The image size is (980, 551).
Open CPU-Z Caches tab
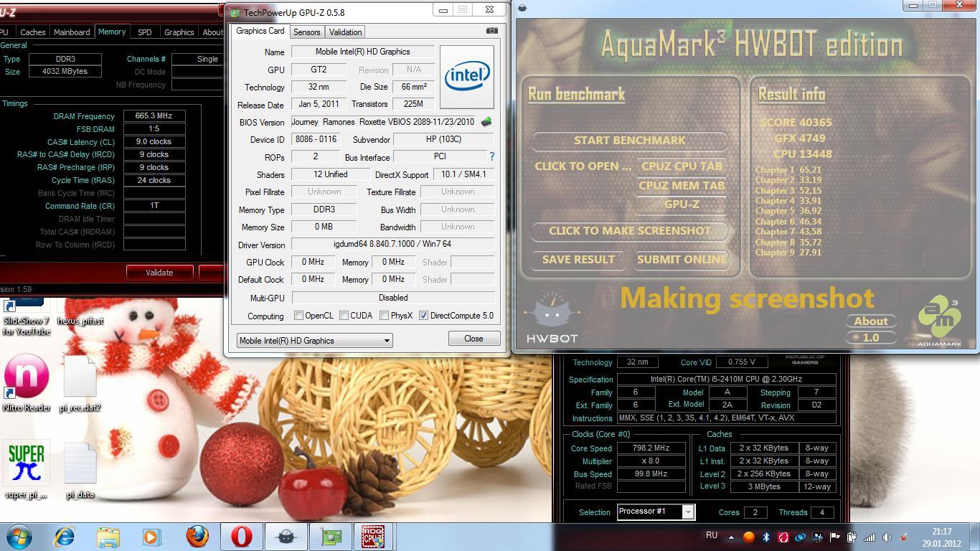[x=32, y=32]
